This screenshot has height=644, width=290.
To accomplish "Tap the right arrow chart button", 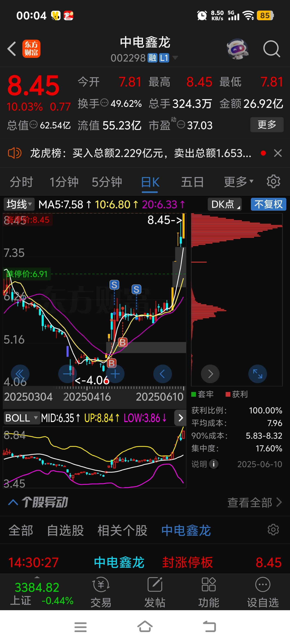I will [210, 374].
